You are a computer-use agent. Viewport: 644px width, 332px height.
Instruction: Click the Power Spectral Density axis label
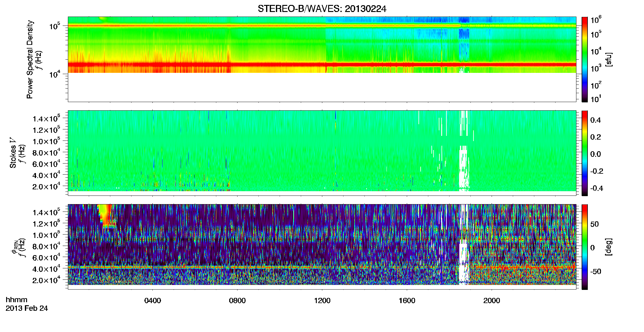click(30, 59)
